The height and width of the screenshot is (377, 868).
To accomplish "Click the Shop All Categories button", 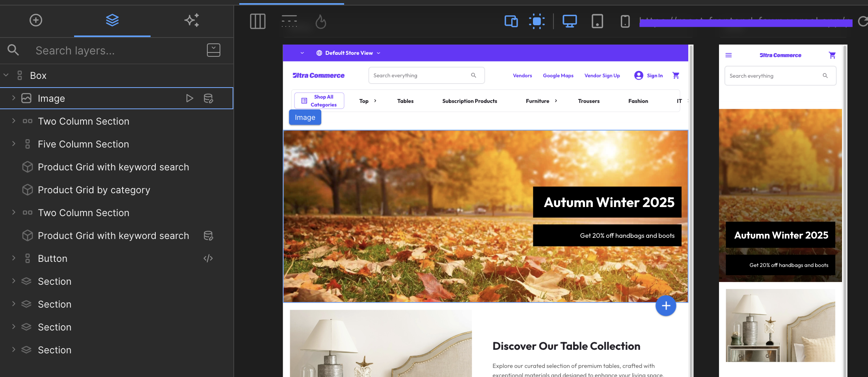I will coord(319,101).
